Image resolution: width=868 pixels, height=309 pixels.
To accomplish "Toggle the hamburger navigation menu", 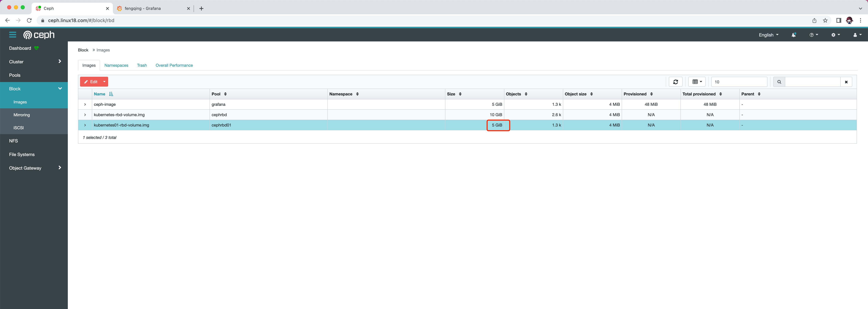I will pyautogui.click(x=13, y=35).
